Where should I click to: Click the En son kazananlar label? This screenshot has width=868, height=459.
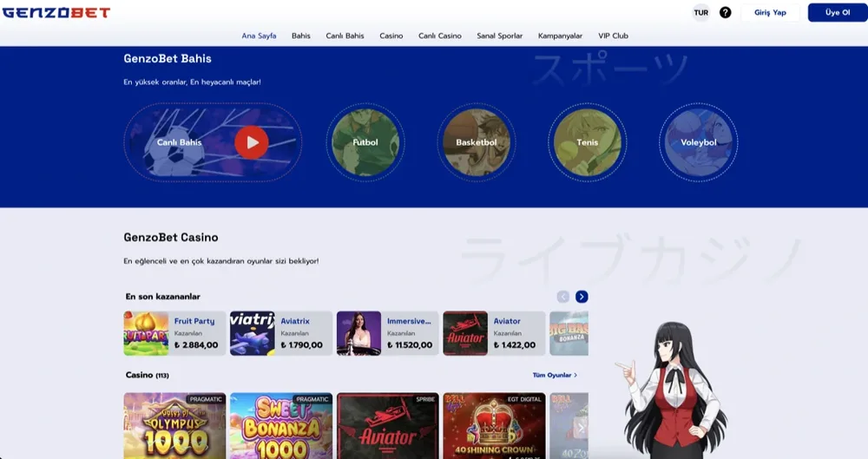click(163, 297)
